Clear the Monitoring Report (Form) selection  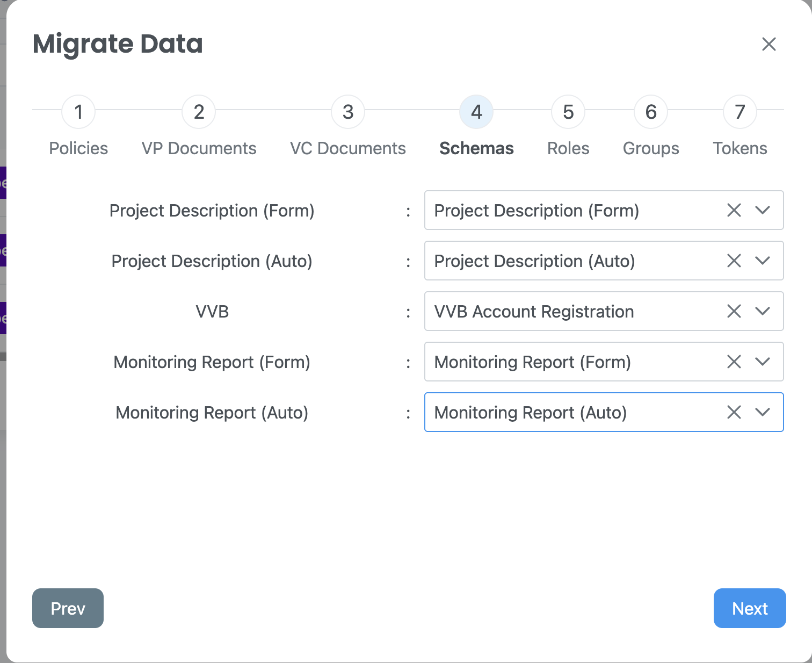[x=734, y=362]
